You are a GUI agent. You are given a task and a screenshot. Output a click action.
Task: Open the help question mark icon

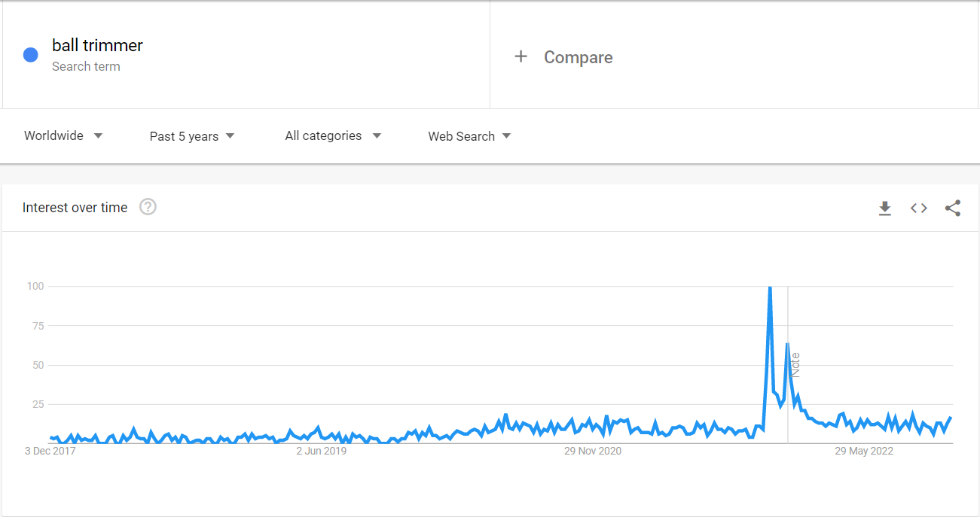click(x=148, y=207)
